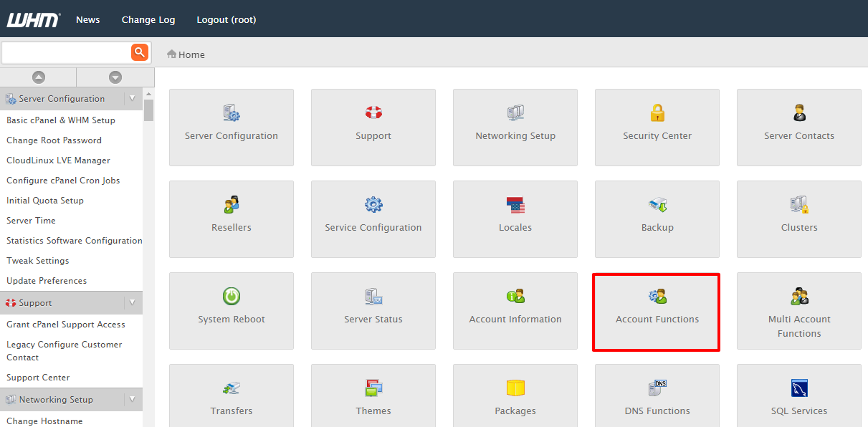
Task: Open the Security Center padlock icon
Action: (x=657, y=112)
